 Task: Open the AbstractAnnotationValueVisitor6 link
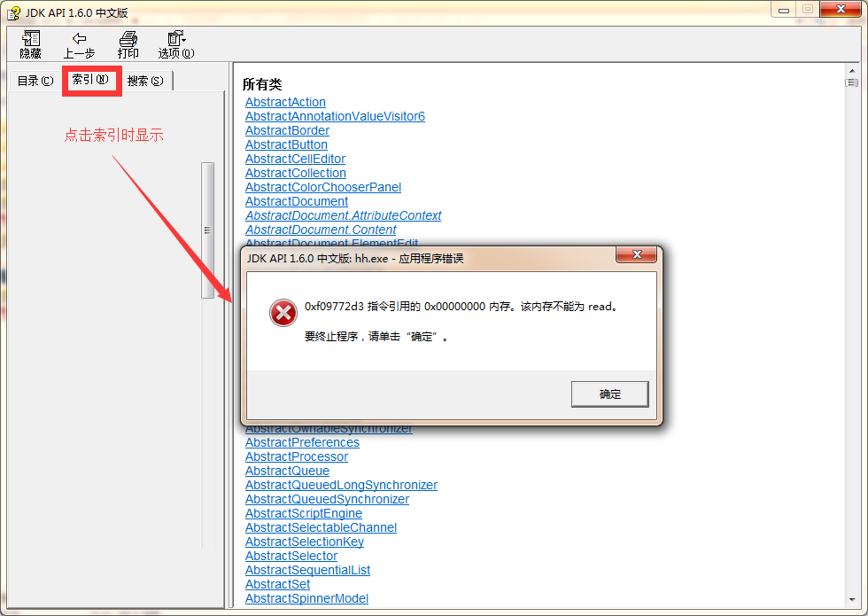tap(335, 116)
